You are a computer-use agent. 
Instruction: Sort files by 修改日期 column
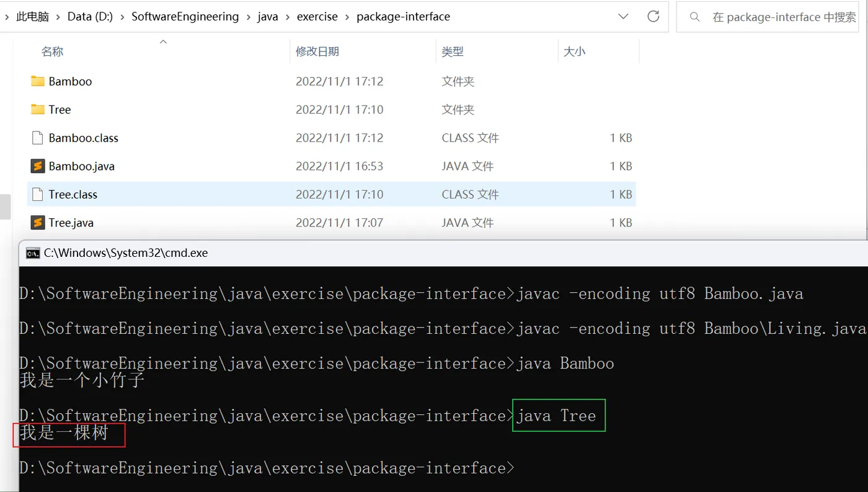click(x=317, y=51)
